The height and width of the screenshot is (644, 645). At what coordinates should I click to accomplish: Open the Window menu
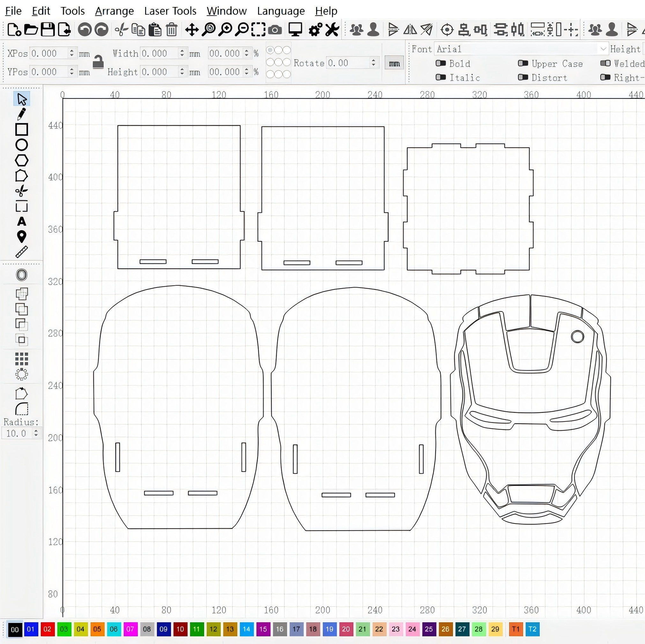click(227, 11)
